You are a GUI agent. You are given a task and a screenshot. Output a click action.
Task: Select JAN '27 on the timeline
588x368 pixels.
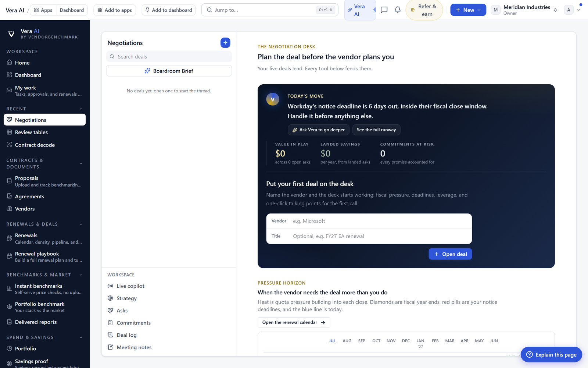coord(420,343)
